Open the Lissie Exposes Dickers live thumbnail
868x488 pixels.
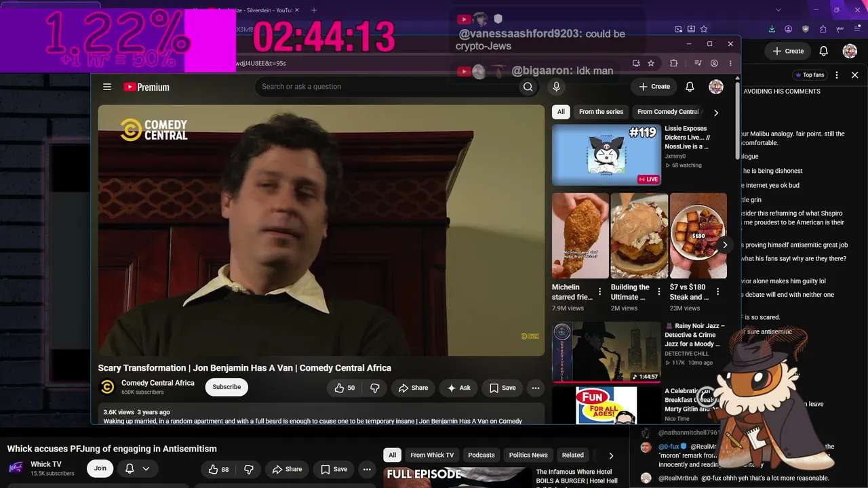606,155
